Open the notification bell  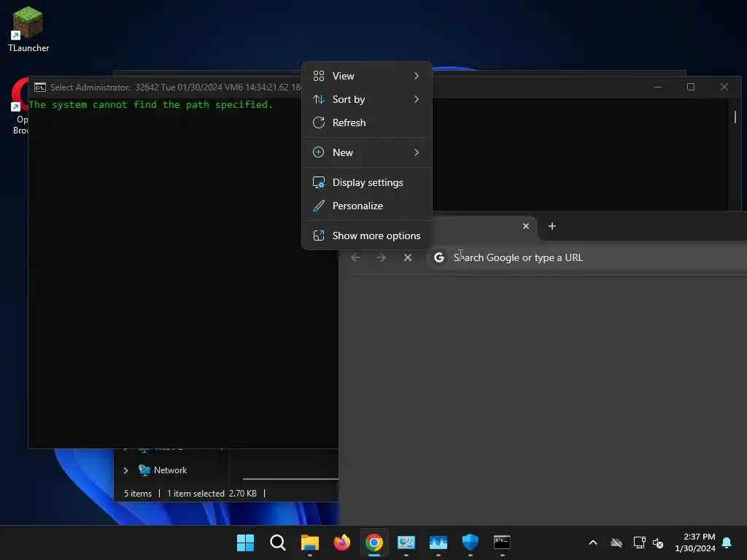727,542
